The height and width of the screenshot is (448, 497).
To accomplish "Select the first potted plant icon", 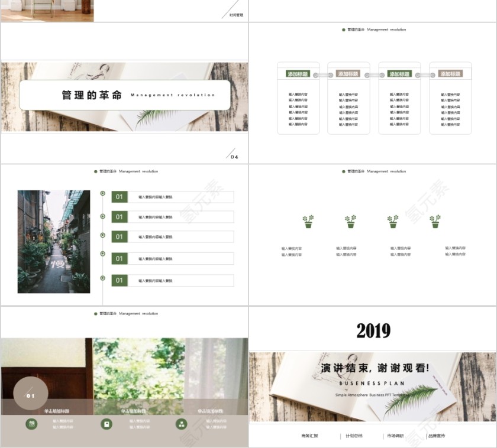I will coord(308,222).
